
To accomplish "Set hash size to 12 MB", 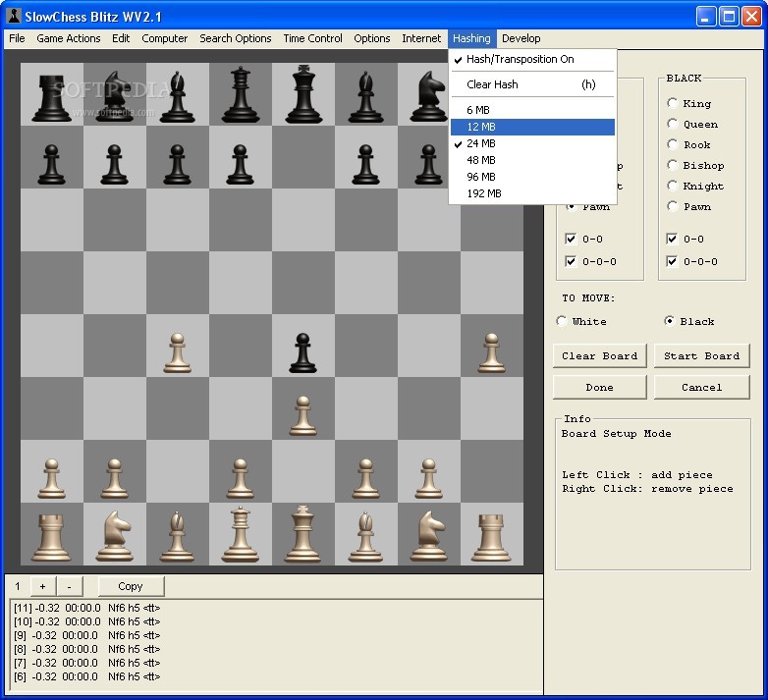I will click(x=532, y=127).
